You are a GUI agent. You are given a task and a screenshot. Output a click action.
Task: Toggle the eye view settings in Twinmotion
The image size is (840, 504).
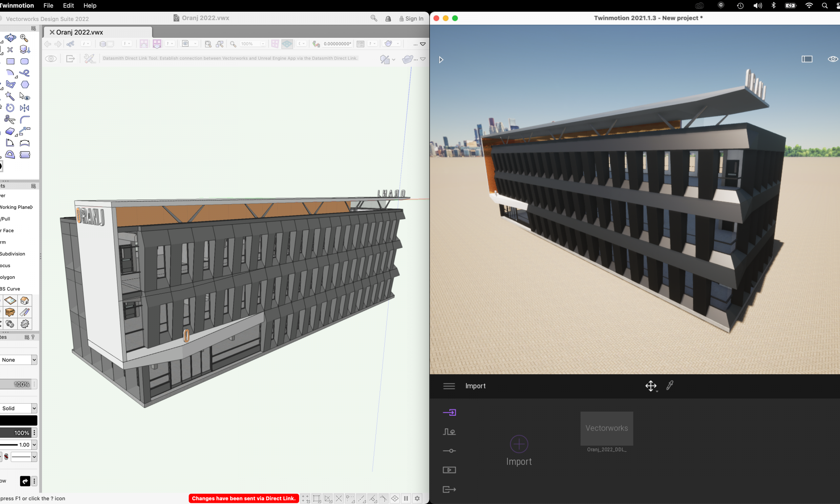[832, 59]
